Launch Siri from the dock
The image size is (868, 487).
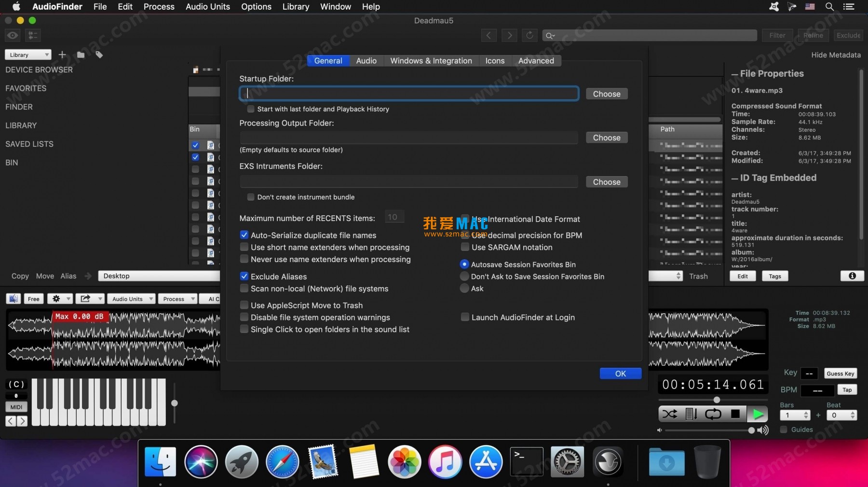tap(201, 461)
